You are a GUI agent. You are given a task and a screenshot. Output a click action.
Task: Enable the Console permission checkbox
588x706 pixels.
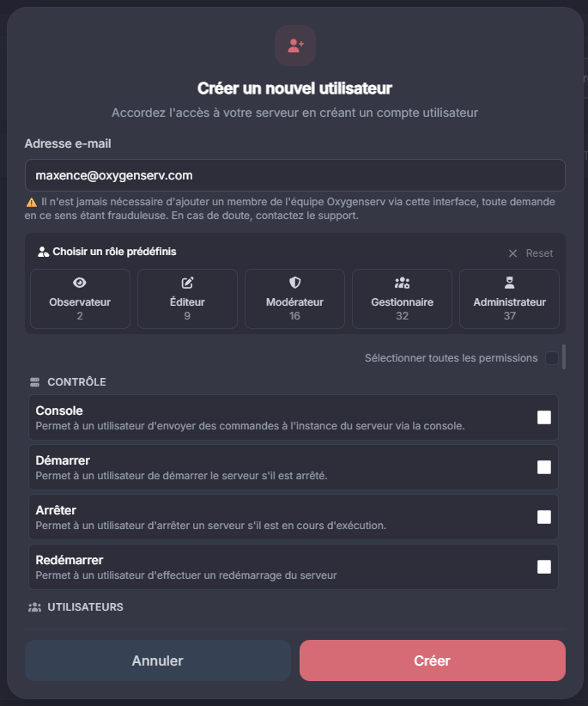(x=543, y=417)
